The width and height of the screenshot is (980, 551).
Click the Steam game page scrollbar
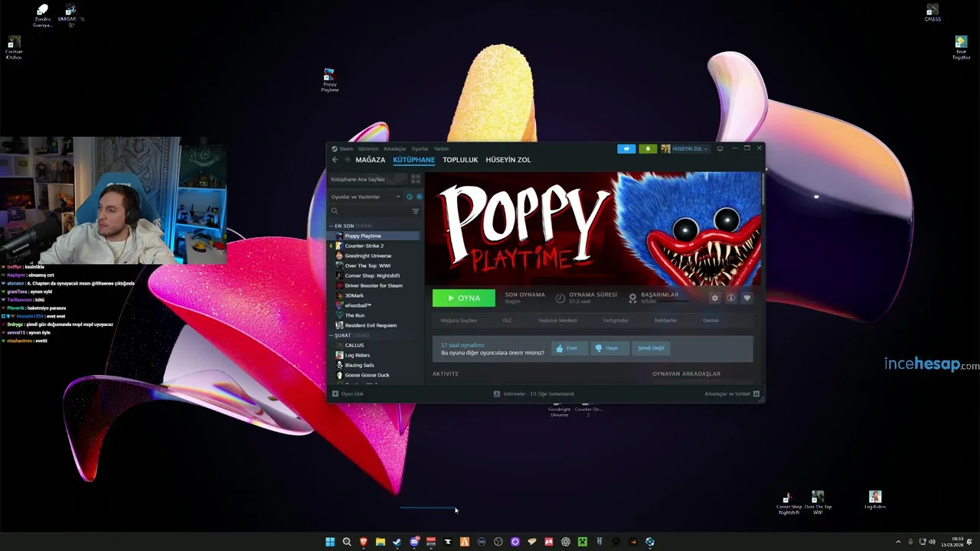point(763,190)
